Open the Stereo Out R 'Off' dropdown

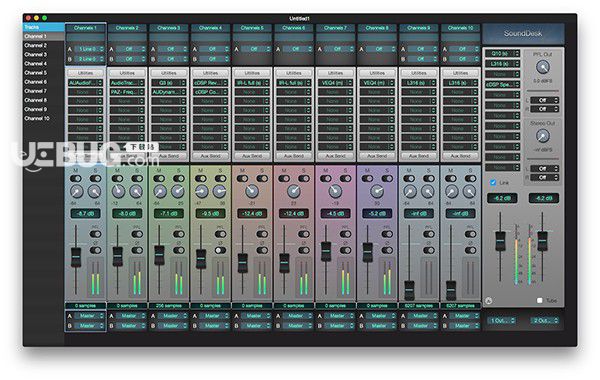(545, 178)
